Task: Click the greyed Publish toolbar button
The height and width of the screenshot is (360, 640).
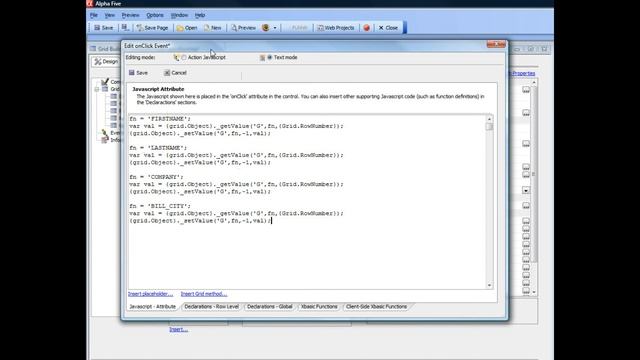Action: 299,28
